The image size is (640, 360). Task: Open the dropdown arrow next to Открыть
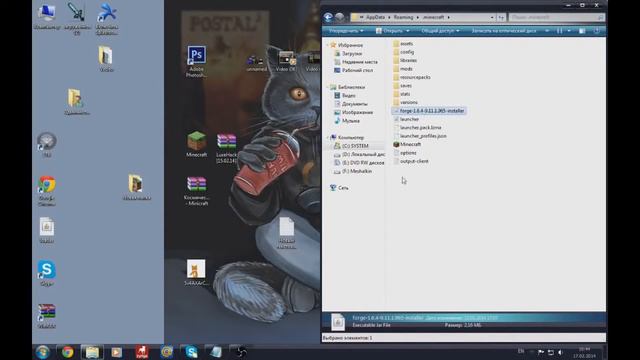pos(407,31)
